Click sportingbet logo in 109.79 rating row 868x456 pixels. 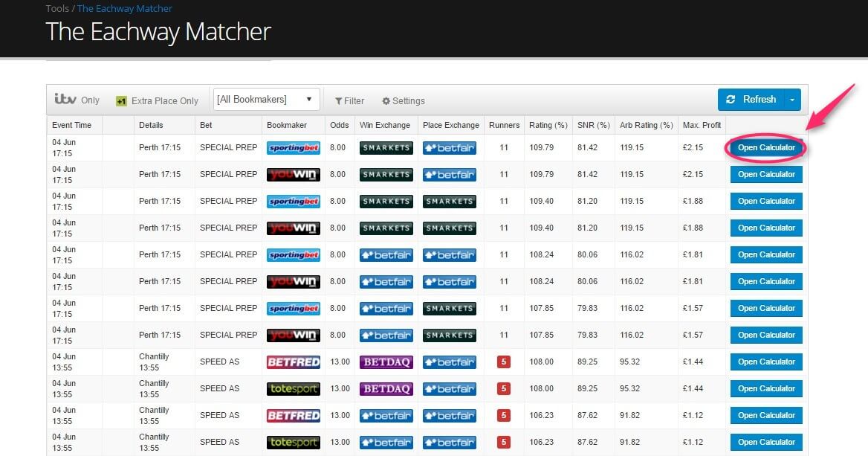(x=294, y=148)
